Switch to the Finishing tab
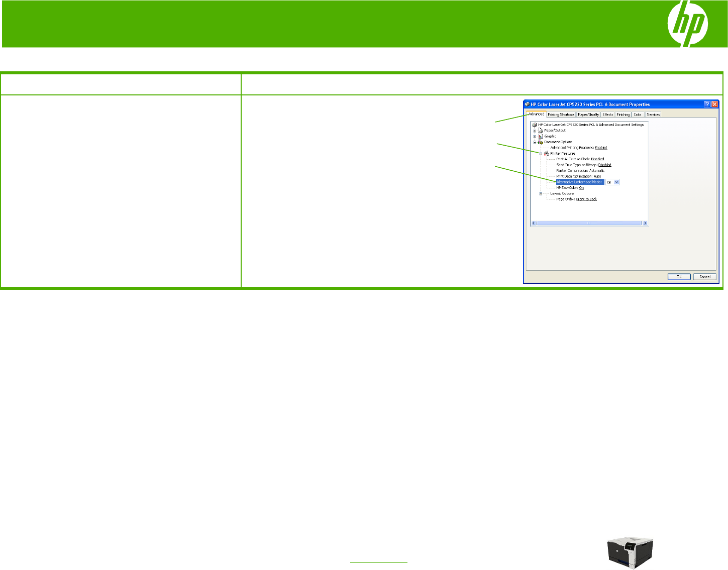This screenshot has width=728, height=570. point(623,115)
